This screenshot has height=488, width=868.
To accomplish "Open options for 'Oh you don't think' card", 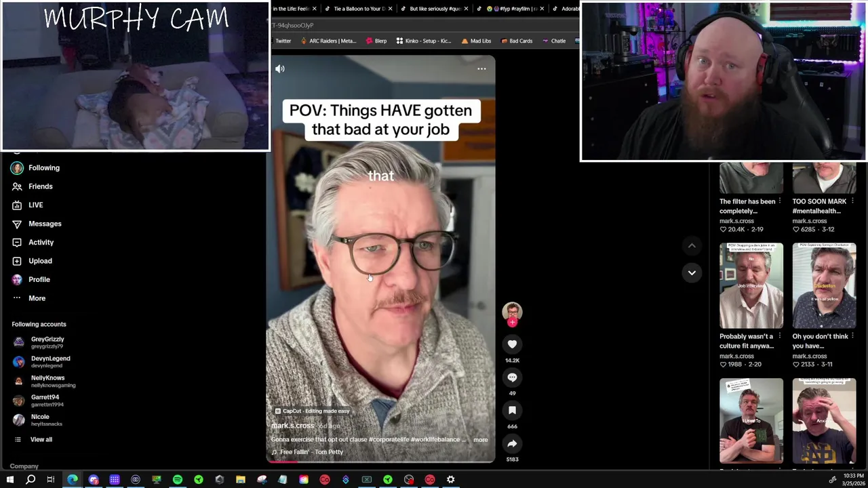I will point(852,336).
